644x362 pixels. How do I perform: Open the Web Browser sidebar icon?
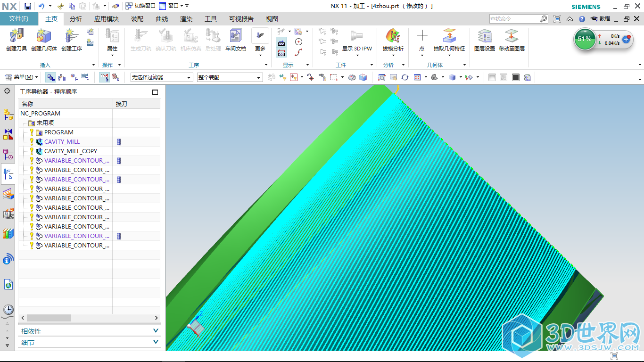(8, 284)
